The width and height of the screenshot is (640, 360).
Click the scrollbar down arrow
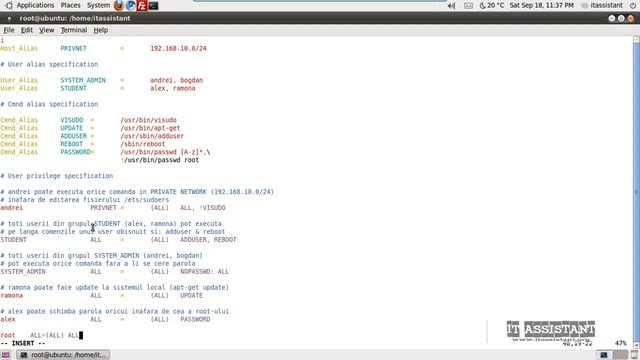(x=636, y=345)
